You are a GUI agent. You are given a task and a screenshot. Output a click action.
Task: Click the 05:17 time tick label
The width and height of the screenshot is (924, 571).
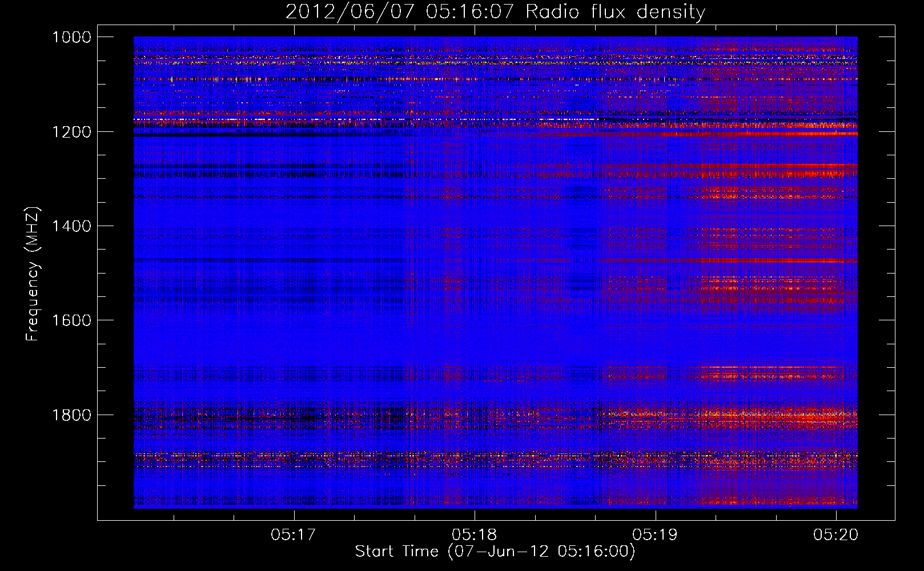pos(294,534)
